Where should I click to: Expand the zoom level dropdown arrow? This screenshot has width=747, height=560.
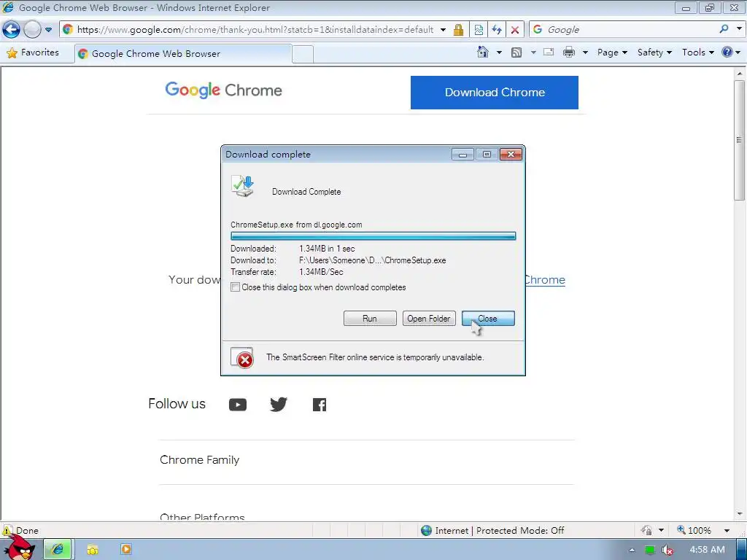click(727, 531)
